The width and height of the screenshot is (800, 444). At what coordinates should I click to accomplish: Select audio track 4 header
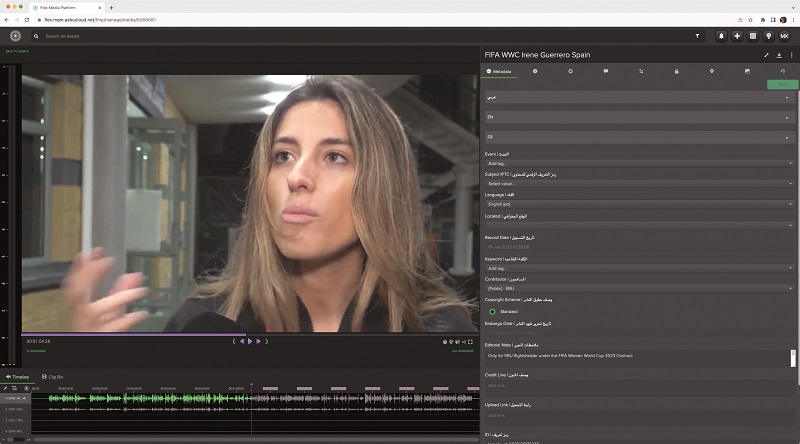[16, 431]
